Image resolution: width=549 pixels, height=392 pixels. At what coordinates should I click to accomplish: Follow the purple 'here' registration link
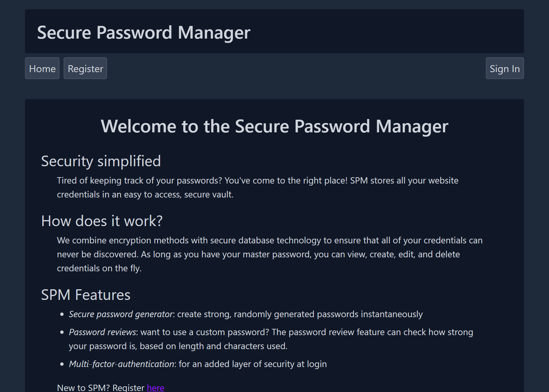[x=155, y=388]
